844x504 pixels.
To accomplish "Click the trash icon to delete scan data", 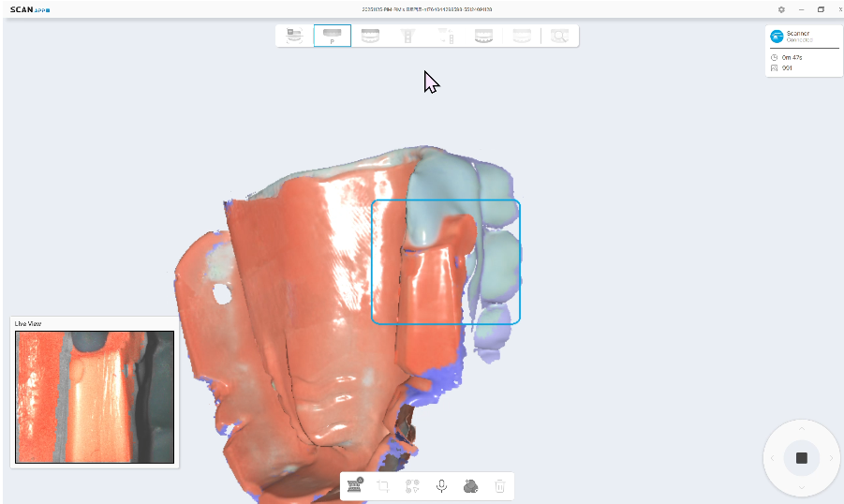I will (499, 486).
